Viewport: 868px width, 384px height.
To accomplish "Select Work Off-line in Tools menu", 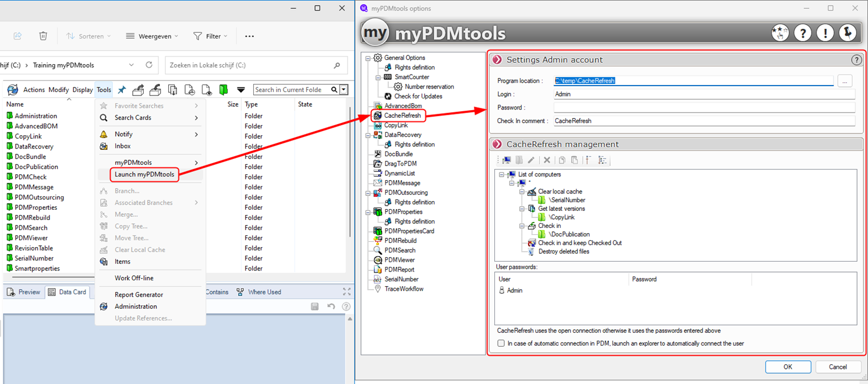I will tap(150, 278).
